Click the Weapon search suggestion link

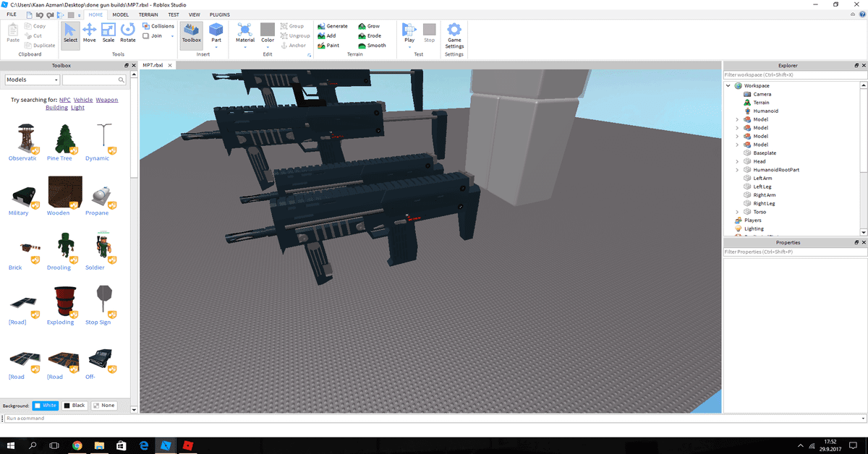pyautogui.click(x=107, y=100)
